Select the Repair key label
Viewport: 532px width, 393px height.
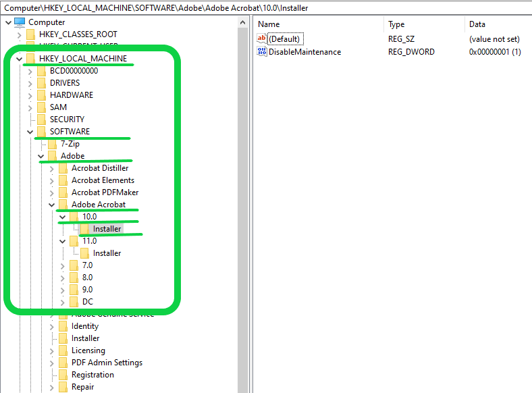[x=83, y=387]
